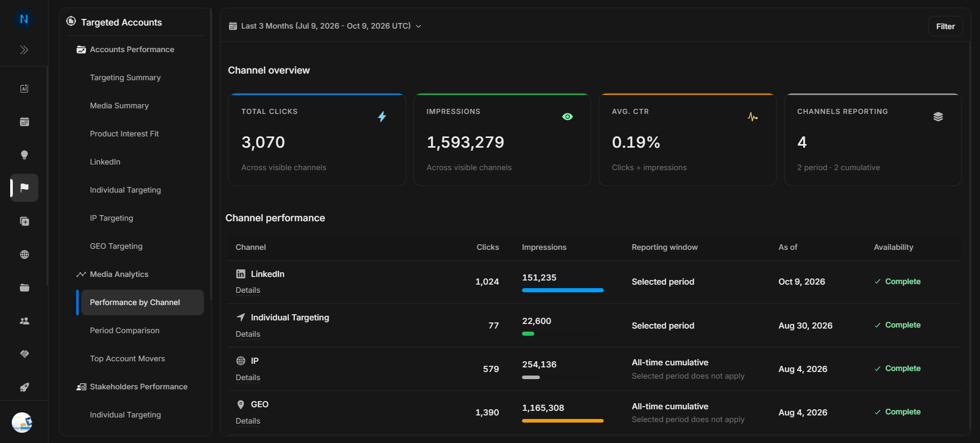Open the calendar icon in the left rail
The height and width of the screenshot is (443, 980).
coord(24,122)
